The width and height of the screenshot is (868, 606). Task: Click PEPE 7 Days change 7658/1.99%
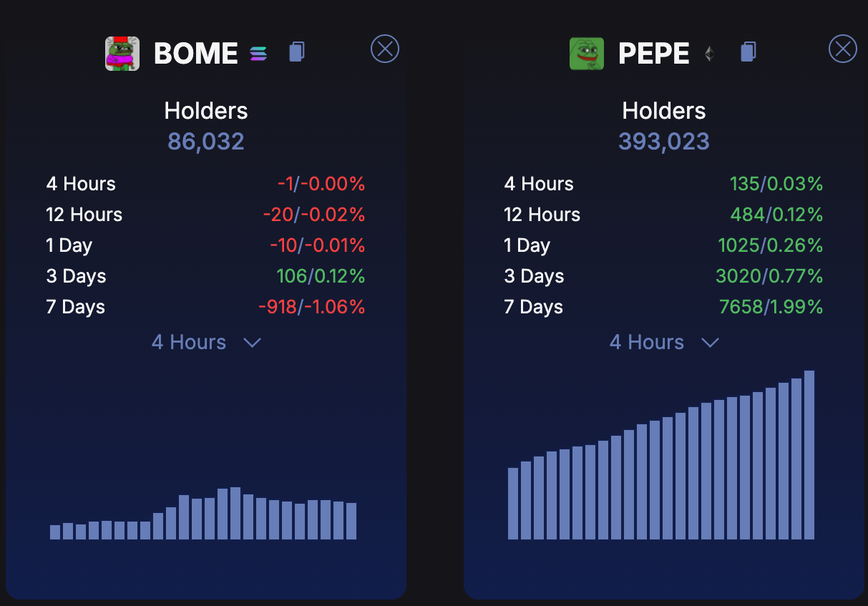pyautogui.click(x=771, y=307)
